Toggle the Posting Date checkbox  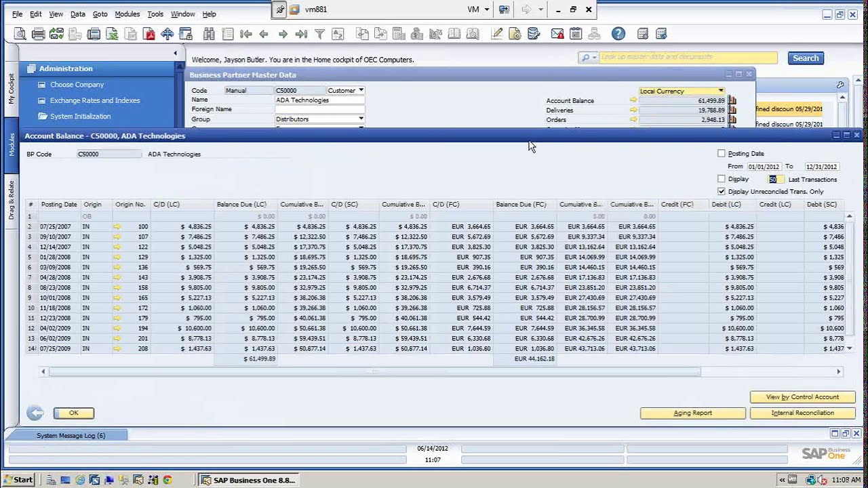click(x=722, y=153)
